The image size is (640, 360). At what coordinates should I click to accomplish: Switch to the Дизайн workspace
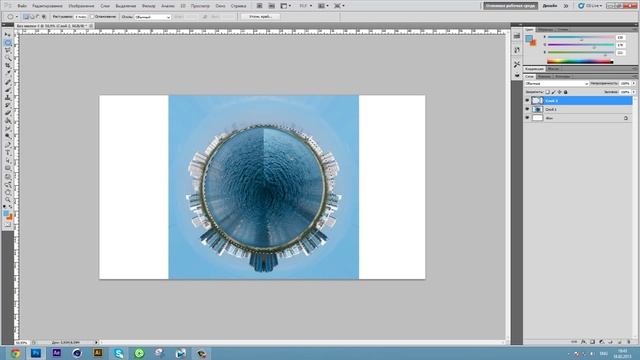click(x=550, y=6)
